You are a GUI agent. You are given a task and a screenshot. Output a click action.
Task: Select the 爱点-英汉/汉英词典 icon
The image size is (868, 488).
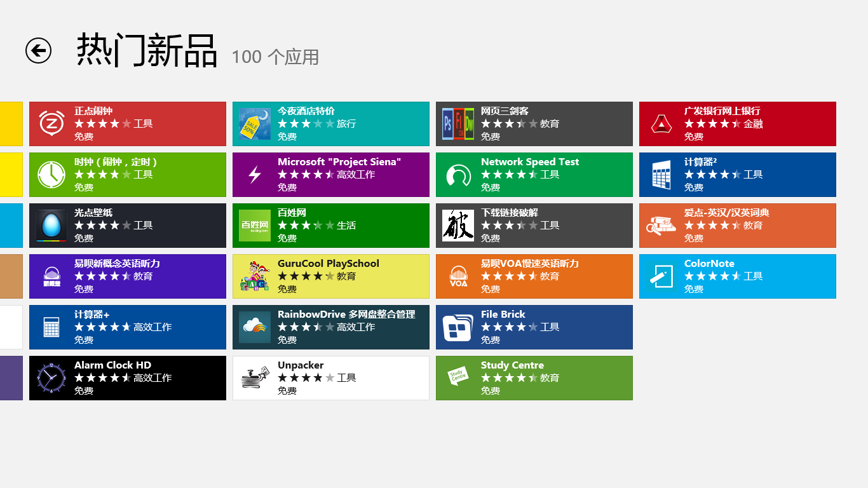click(x=661, y=226)
